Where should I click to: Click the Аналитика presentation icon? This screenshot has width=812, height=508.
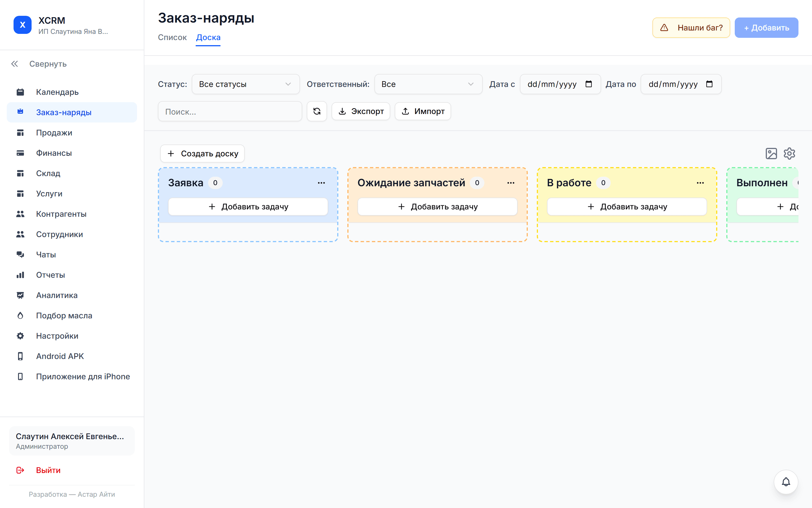[x=20, y=295]
